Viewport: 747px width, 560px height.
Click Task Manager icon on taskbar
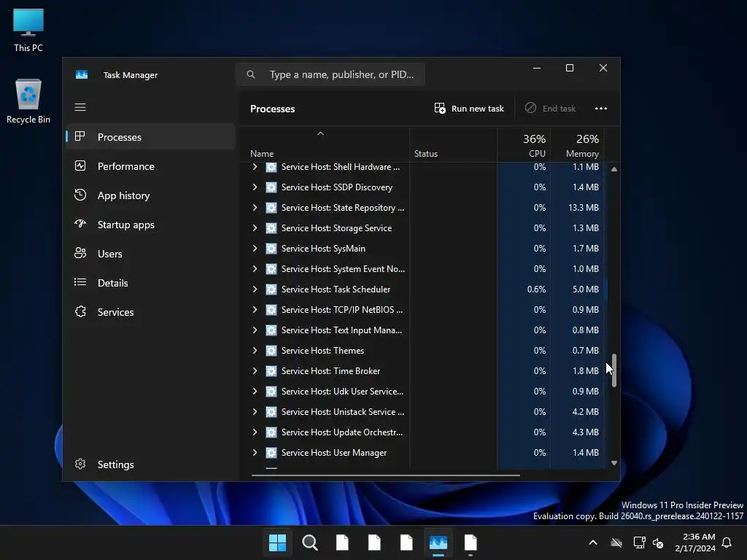438,542
